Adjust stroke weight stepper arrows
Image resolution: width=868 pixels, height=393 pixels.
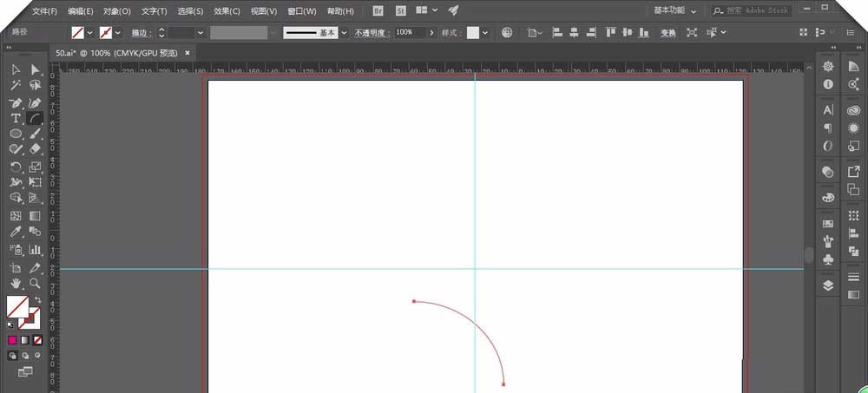(x=161, y=33)
